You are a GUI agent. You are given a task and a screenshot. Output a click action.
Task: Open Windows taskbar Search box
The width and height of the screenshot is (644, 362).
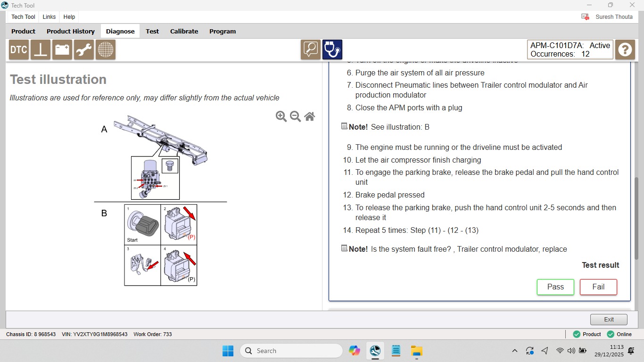[291, 351]
